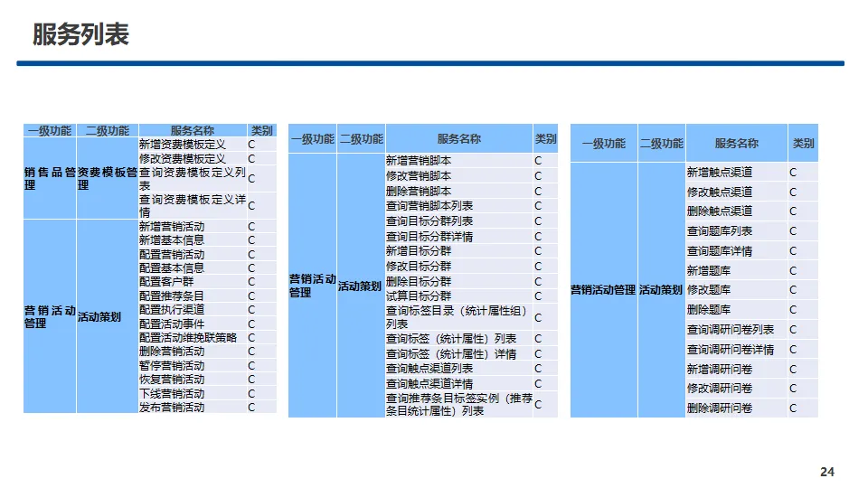Click the slide title 服务列表
Viewport: 868px width, 488px height.
[80, 34]
